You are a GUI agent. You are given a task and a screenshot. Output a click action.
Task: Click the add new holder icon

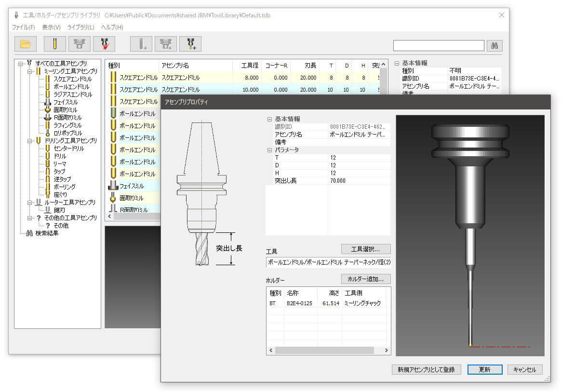(x=166, y=44)
